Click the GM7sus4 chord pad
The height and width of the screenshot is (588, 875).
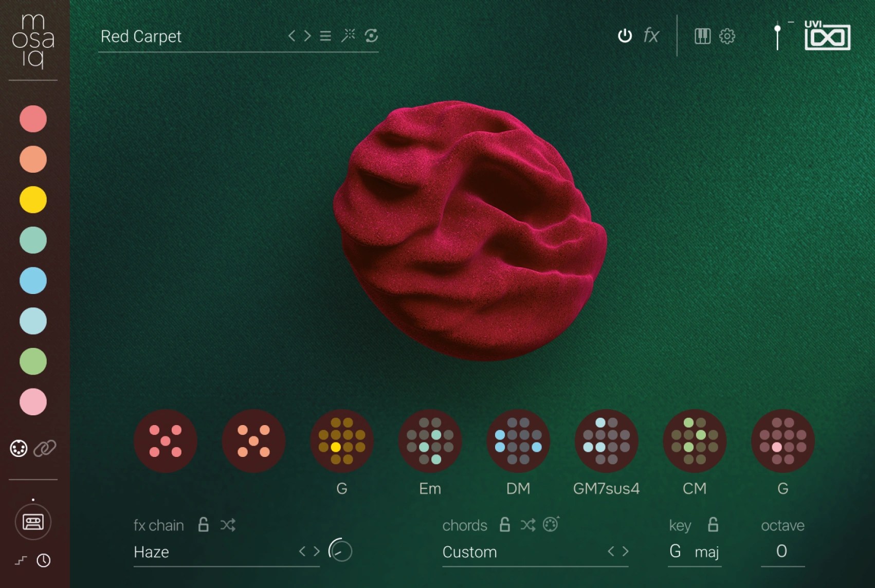tap(607, 441)
